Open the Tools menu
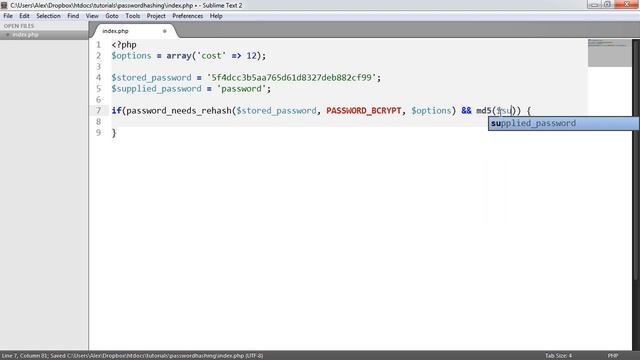Screen dimensions: 640x360 [132, 16]
